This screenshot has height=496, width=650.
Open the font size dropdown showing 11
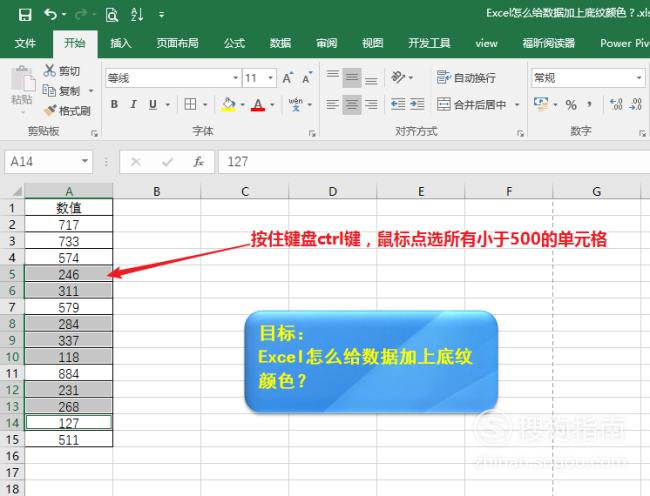click(270, 78)
